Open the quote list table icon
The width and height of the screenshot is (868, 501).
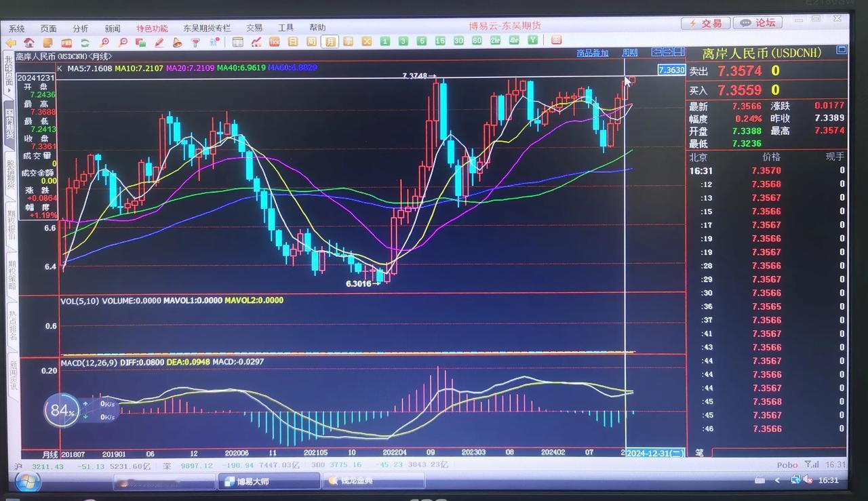pos(237,42)
